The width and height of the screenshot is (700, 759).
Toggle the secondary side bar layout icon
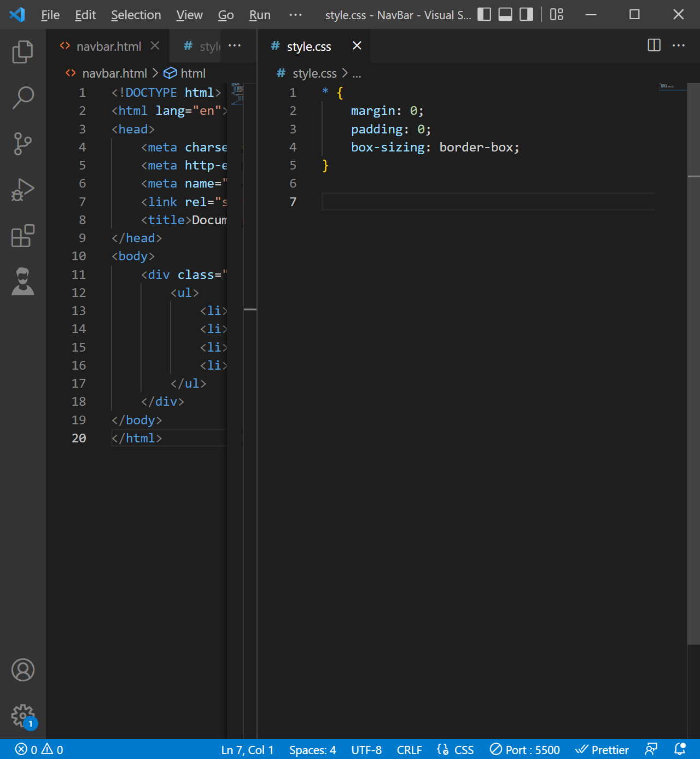click(x=526, y=15)
